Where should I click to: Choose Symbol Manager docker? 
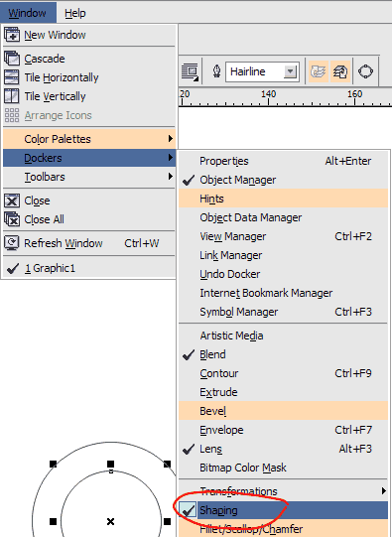pyautogui.click(x=283, y=312)
